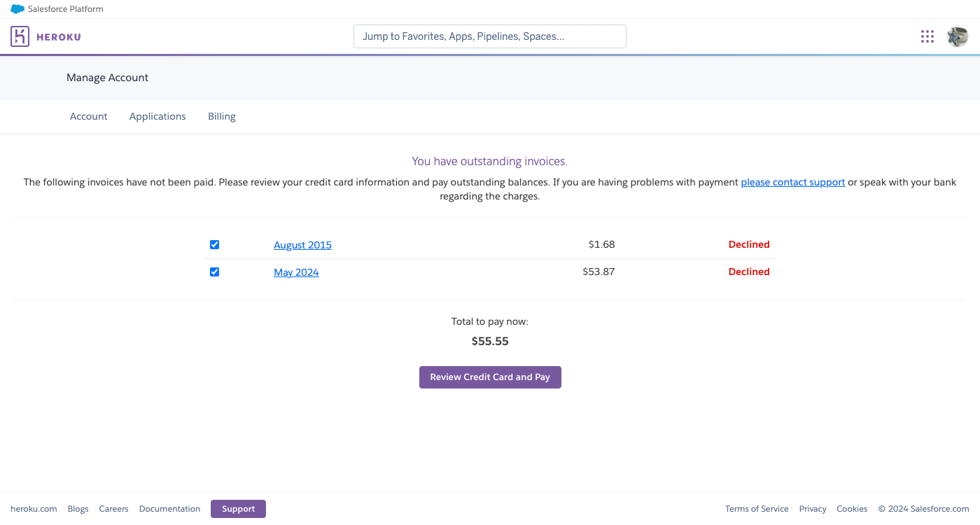Uncheck the August 2015 invoice checkbox
This screenshot has width=980, height=525.
pos(215,244)
